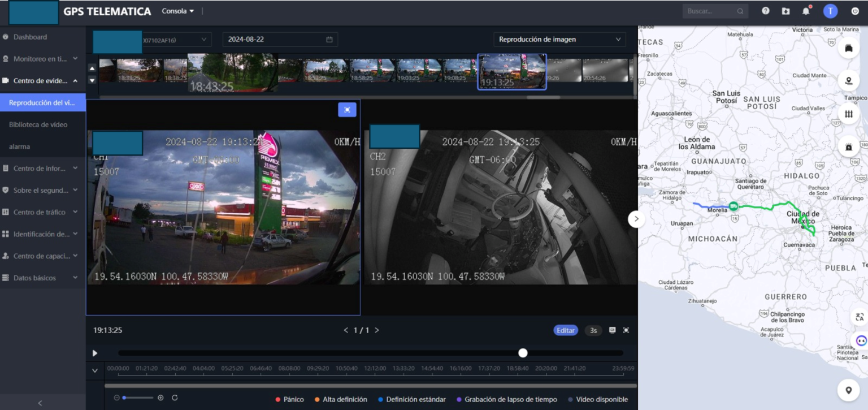Zoom in timeline with plus icon

click(x=160, y=398)
